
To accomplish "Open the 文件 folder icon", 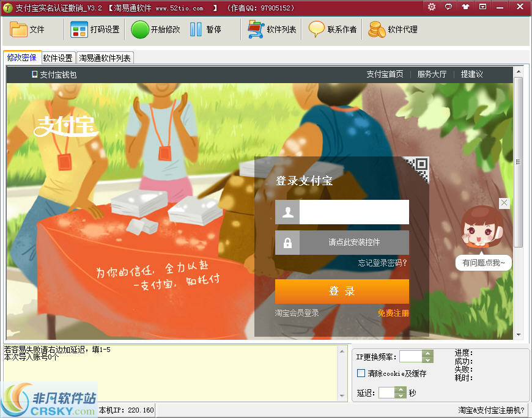I will click(18, 29).
